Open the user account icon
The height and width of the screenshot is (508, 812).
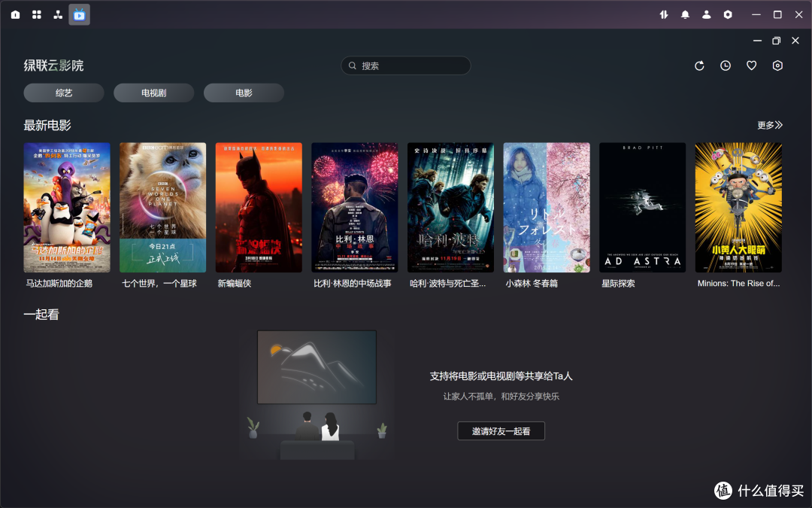tap(706, 14)
